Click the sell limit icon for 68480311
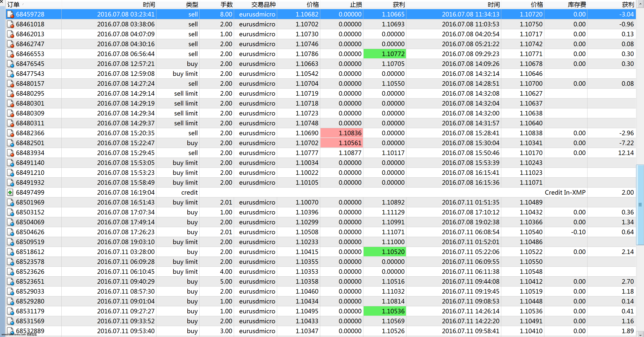 point(10,123)
